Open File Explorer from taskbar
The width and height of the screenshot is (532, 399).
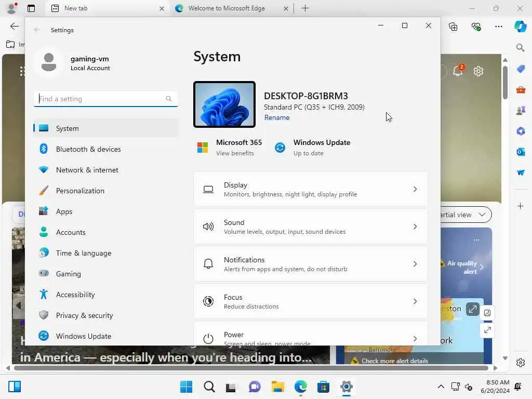click(277, 387)
